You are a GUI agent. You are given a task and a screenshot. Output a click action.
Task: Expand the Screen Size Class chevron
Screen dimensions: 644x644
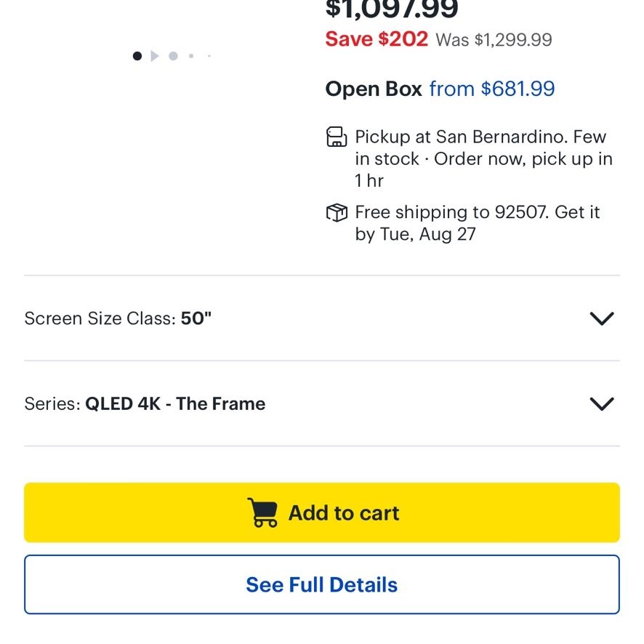click(602, 318)
